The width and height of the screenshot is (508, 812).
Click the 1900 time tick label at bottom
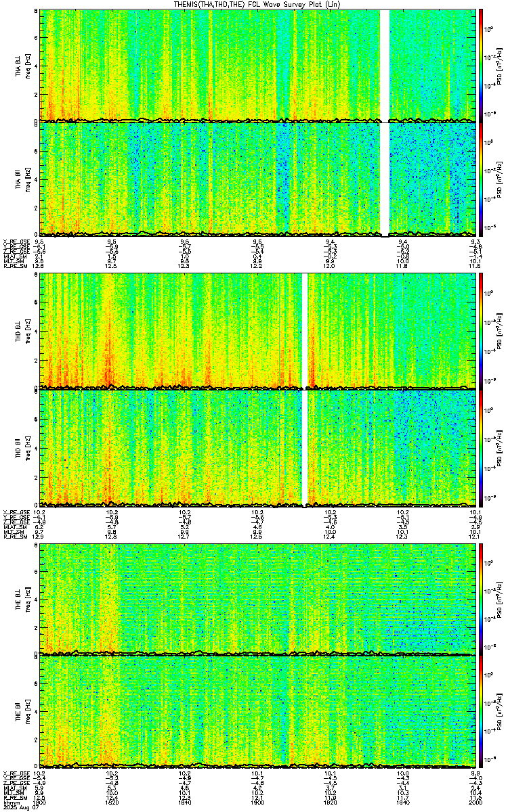[x=257, y=801]
